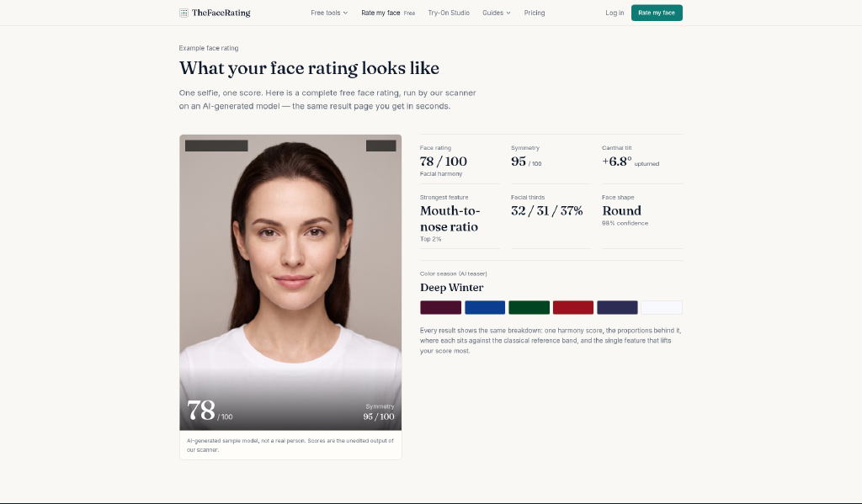This screenshot has width=862, height=504.
Task: Select the dark green color swatch
Action: point(529,307)
